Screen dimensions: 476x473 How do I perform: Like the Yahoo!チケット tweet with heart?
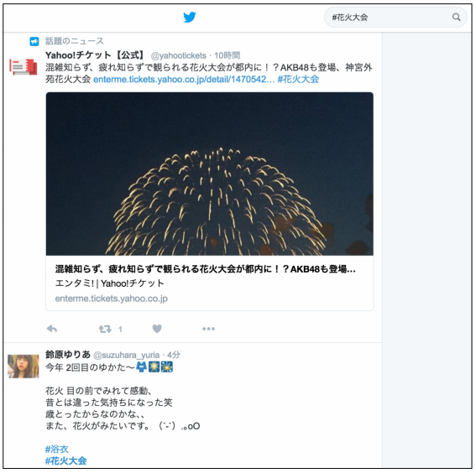click(x=157, y=329)
